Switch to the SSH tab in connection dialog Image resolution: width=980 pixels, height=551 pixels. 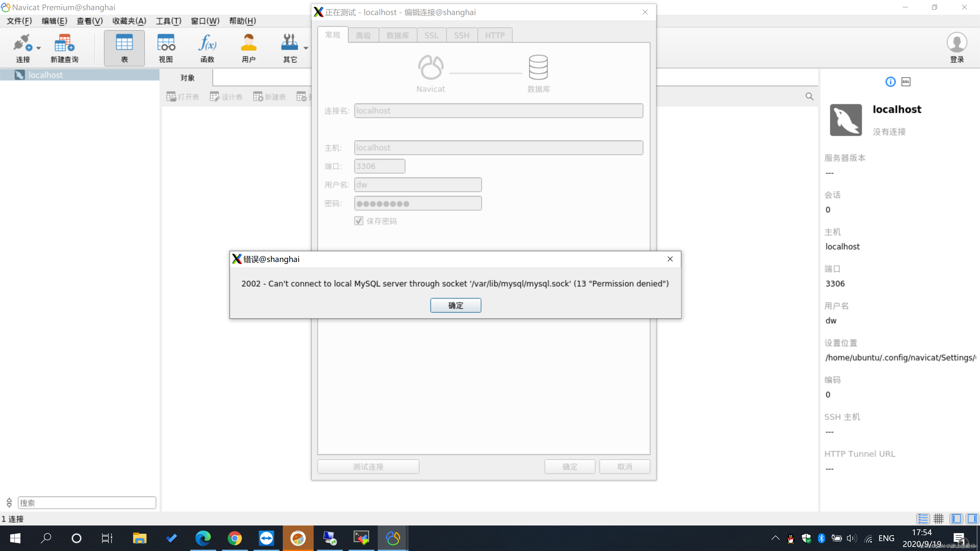pyautogui.click(x=461, y=35)
